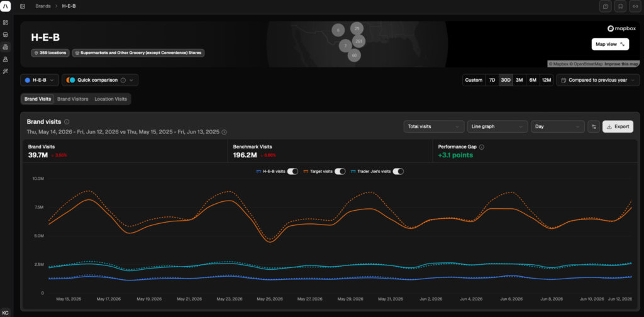
Task: Click the Export button
Action: 618,126
